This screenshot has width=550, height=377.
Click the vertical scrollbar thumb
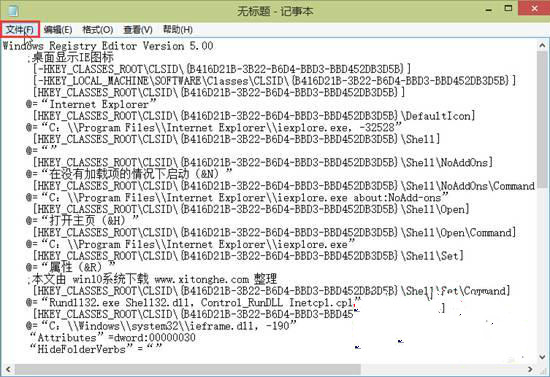pos(542,121)
